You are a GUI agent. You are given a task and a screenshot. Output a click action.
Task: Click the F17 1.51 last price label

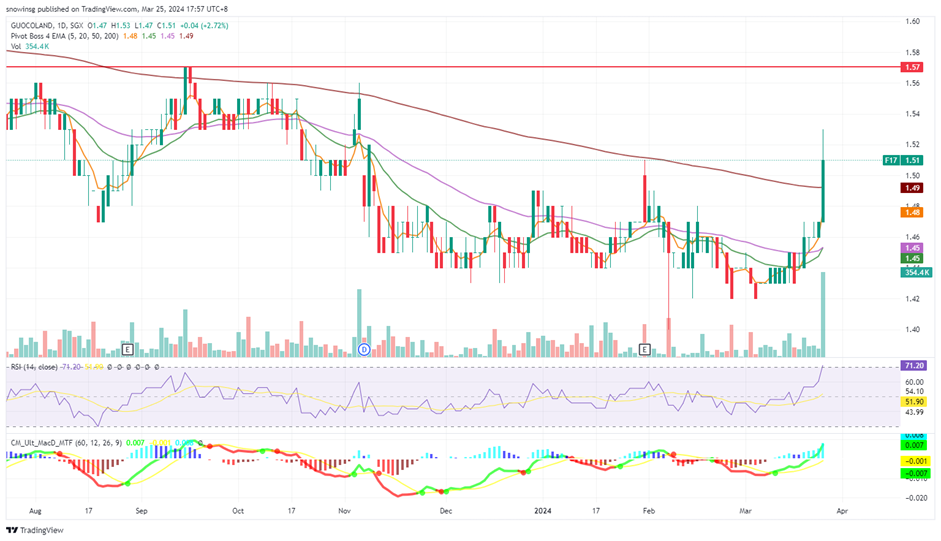[903, 160]
